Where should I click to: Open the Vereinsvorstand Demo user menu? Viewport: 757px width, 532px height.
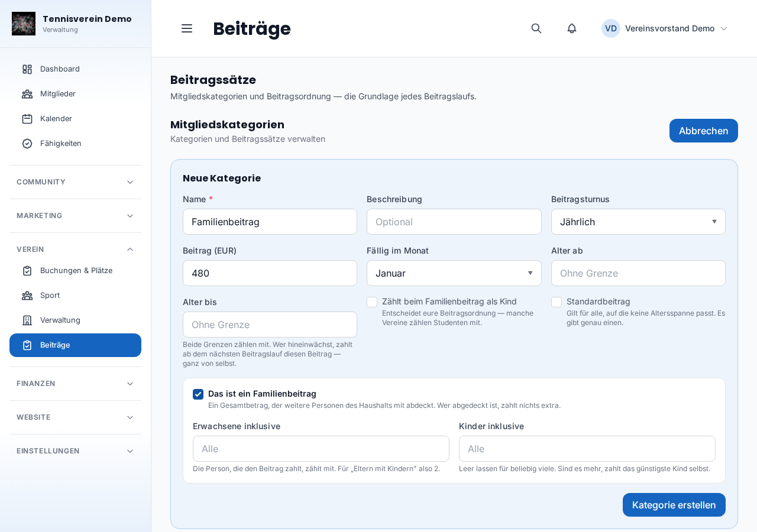click(665, 28)
